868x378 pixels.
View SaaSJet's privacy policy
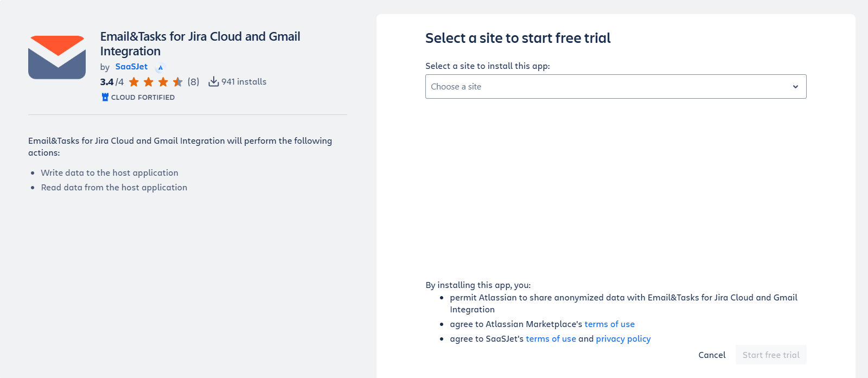click(623, 338)
